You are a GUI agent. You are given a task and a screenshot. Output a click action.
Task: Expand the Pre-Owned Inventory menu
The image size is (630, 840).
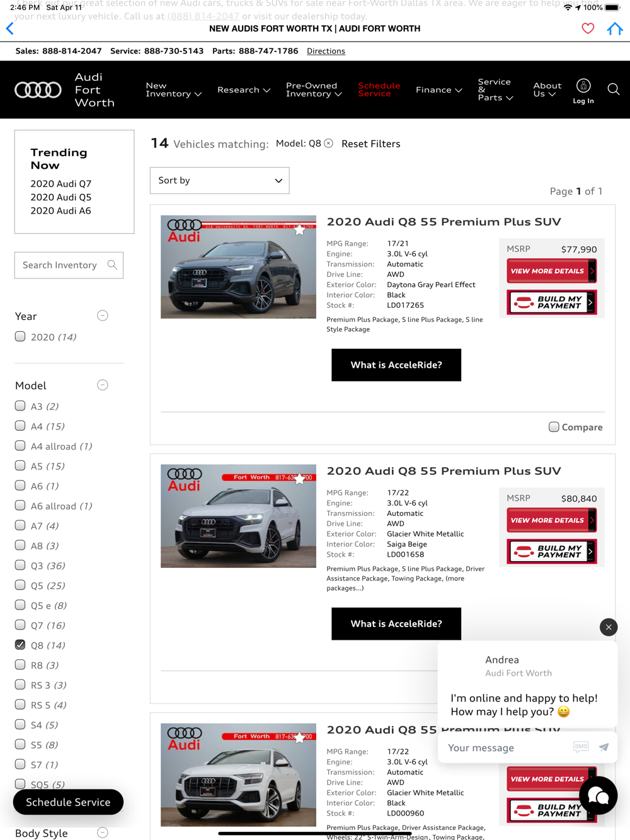[314, 90]
